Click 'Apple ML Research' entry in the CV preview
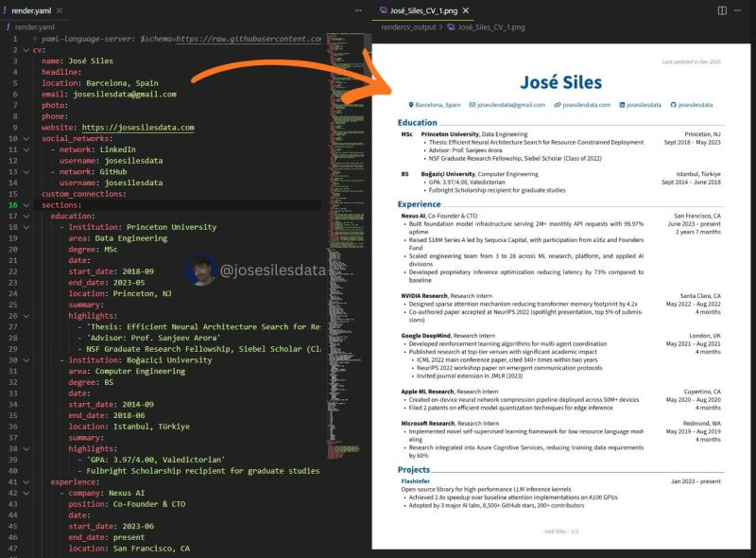756x558 pixels. [x=427, y=392]
